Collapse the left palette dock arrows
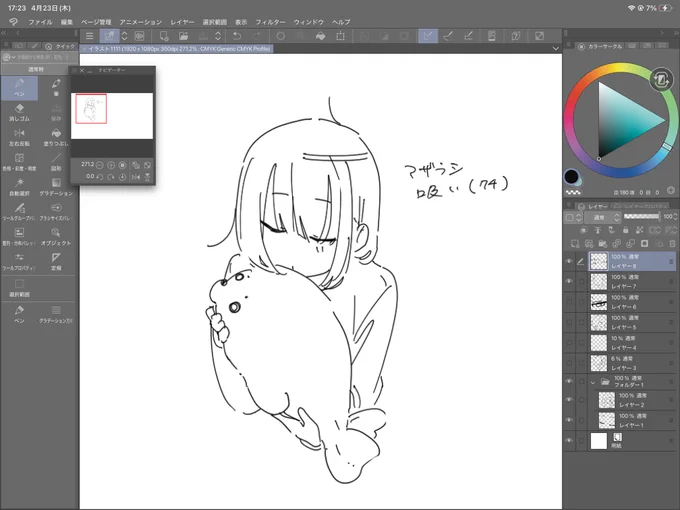Viewport: 680px width, 510px height. pyautogui.click(x=4, y=33)
